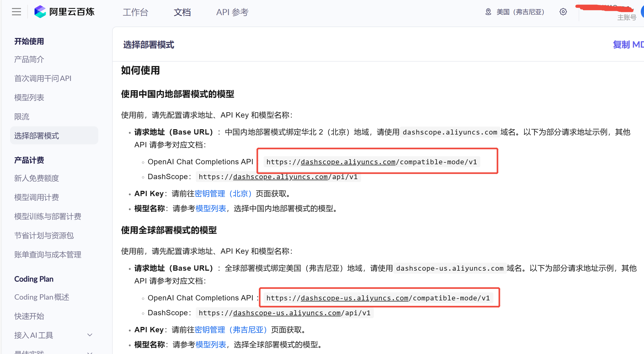Image resolution: width=644 pixels, height=354 pixels.
Task: Select the 文档 top navigation tab
Action: [x=182, y=12]
